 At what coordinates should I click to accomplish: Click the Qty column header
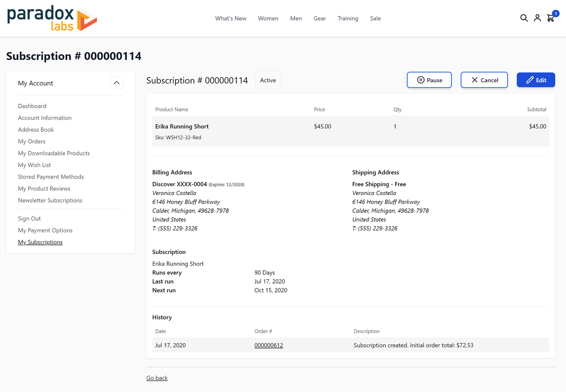tap(398, 109)
